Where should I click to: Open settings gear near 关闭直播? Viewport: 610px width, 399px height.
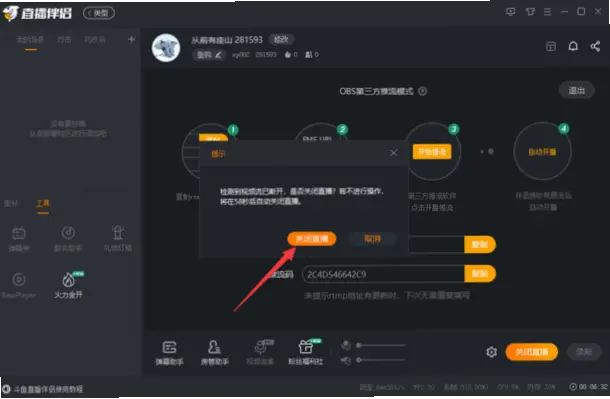point(491,352)
